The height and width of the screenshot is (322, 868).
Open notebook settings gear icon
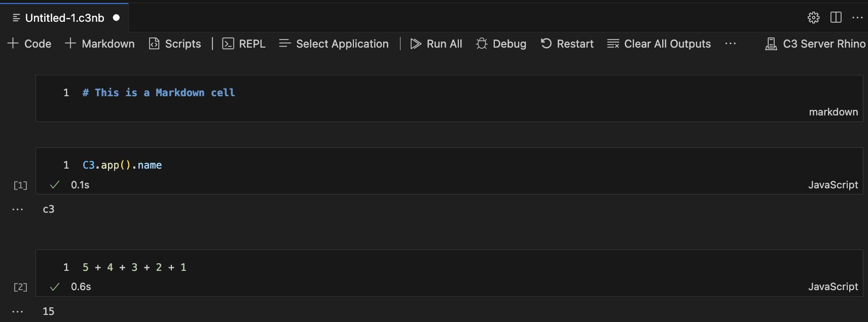pos(813,18)
